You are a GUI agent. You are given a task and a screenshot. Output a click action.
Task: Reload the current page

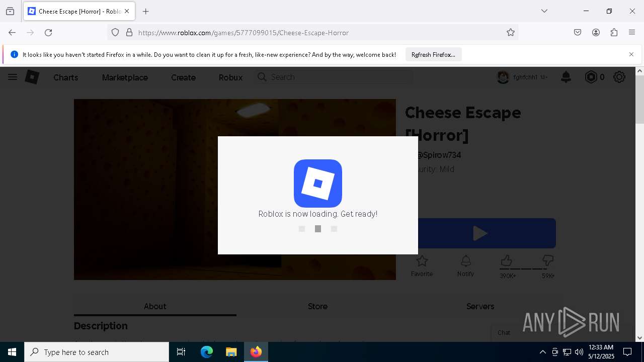[x=48, y=33]
